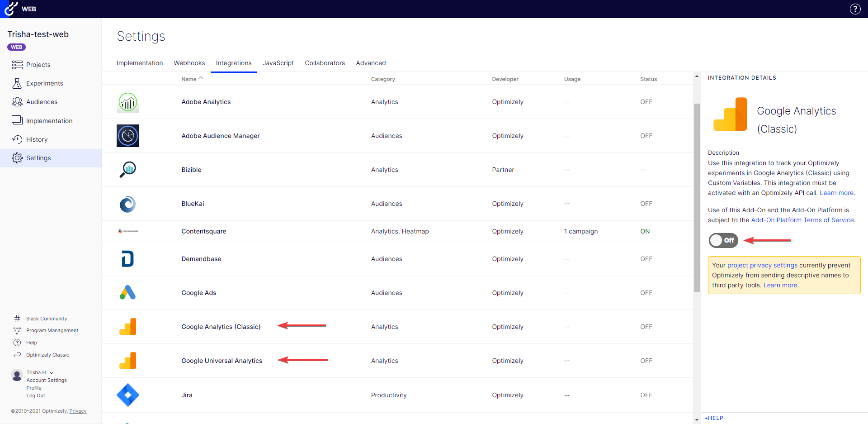Open Add-On Platform Terms of Service link
868x424 pixels.
[802, 220]
